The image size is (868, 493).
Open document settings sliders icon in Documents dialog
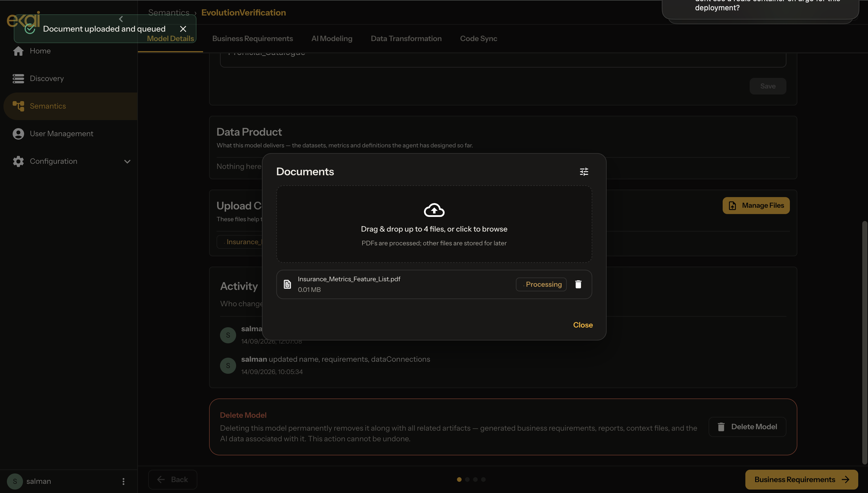584,172
